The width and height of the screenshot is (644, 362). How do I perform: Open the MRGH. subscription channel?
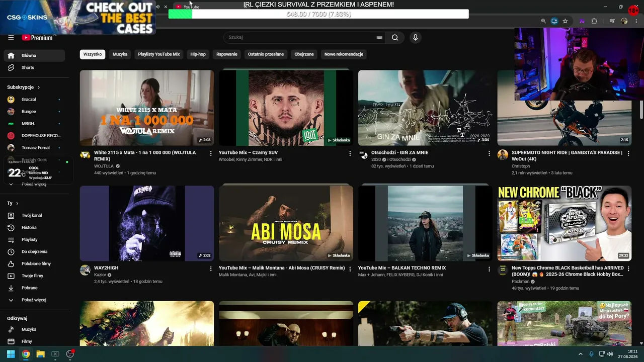point(34,124)
